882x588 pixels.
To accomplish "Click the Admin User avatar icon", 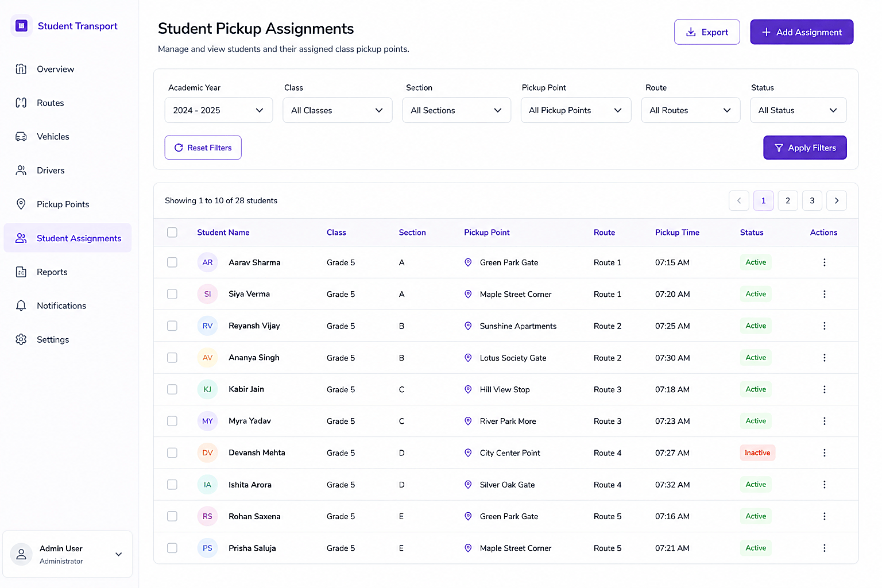I will click(x=21, y=554).
